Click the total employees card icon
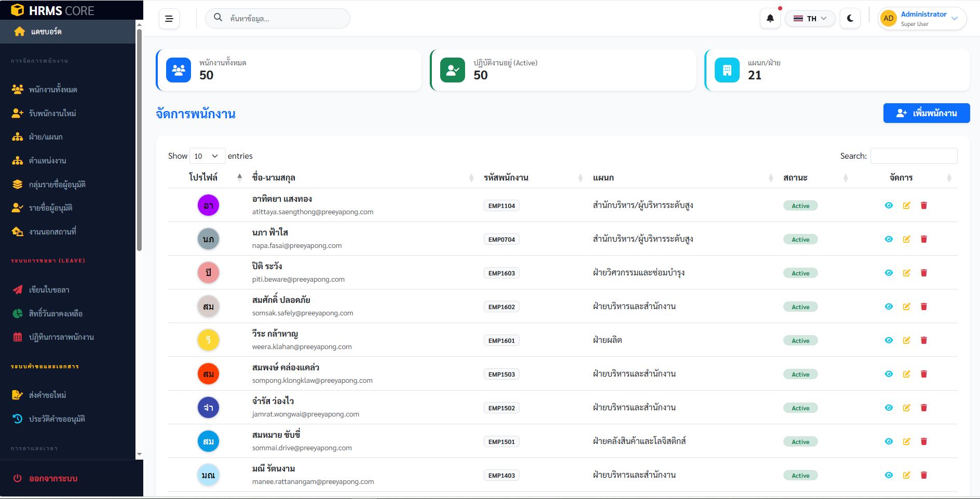This screenshot has width=980, height=499. [x=179, y=70]
